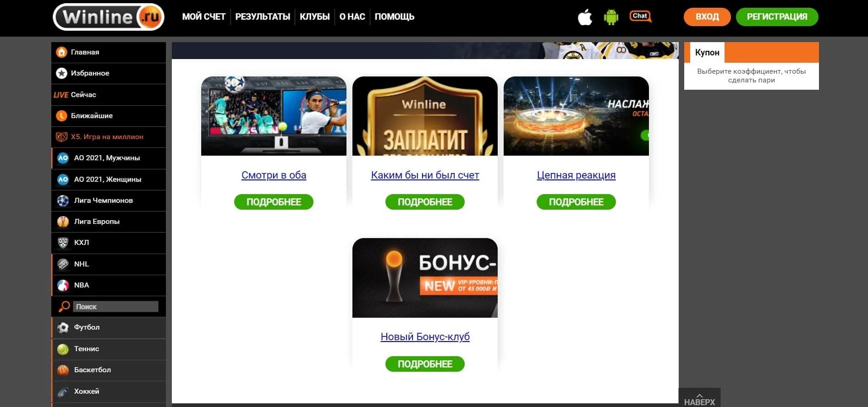Click the tennis ball icon beside Теннис
868x407 pixels.
coord(63,349)
